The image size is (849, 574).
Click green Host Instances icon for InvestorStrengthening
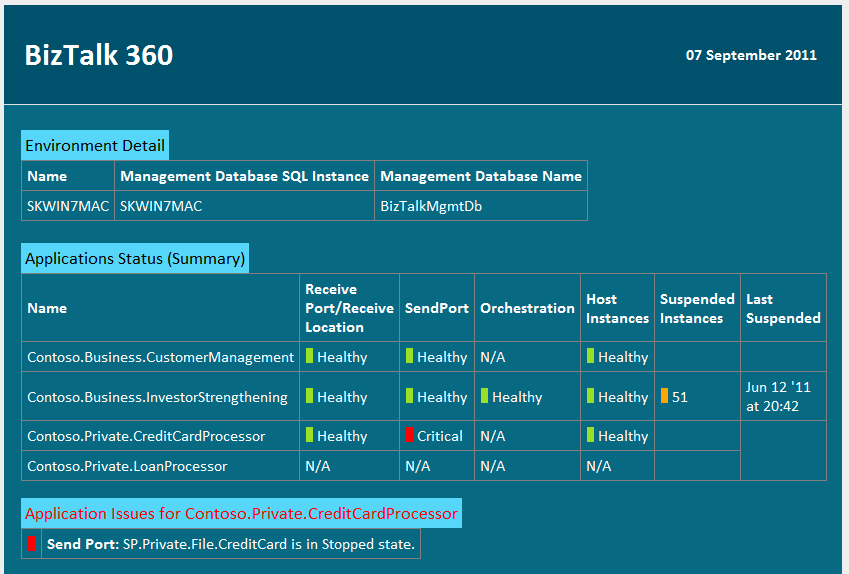tap(590, 396)
